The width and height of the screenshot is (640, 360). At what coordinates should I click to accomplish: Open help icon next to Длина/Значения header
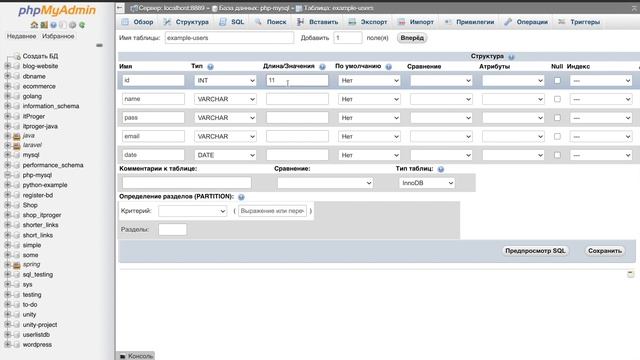pyautogui.click(x=322, y=67)
